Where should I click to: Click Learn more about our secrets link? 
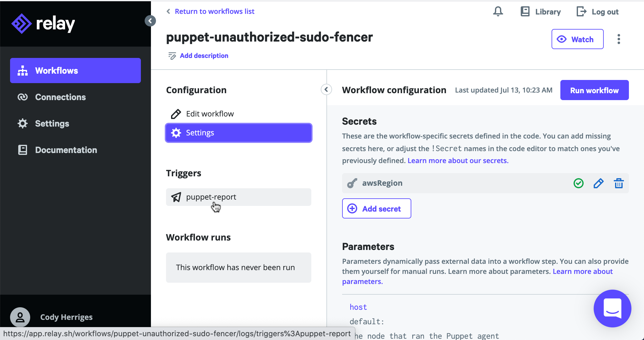[x=458, y=161]
